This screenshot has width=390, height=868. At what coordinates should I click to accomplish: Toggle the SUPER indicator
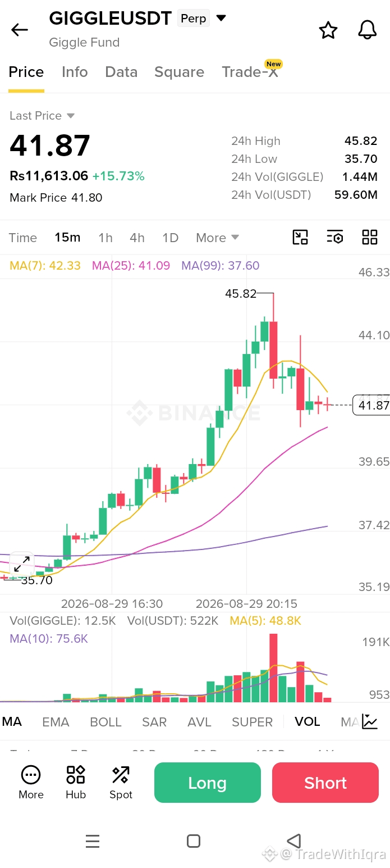[253, 722]
